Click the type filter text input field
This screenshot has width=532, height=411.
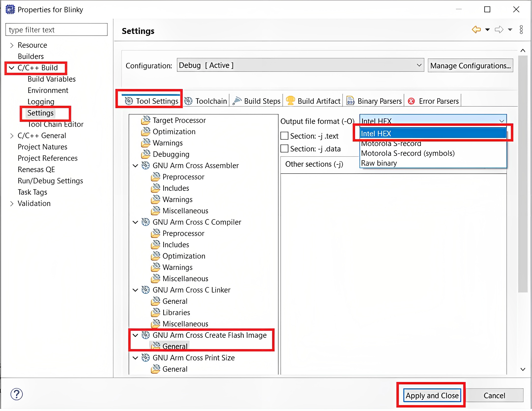point(58,29)
